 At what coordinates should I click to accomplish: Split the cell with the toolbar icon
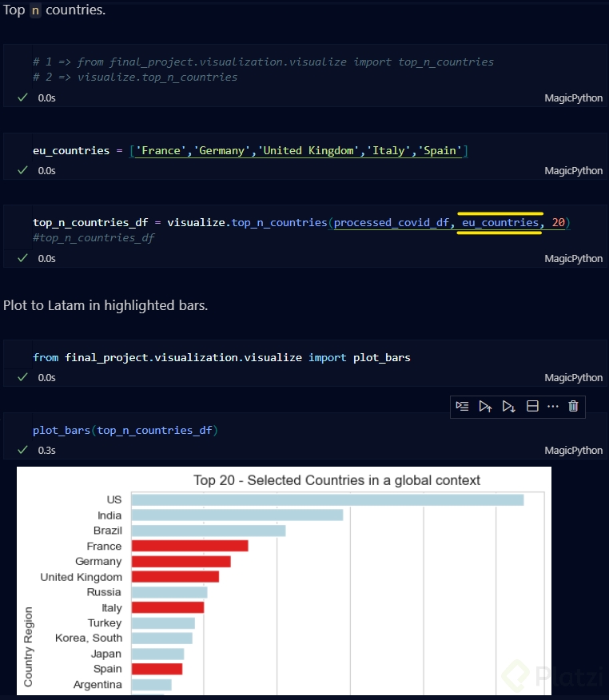point(532,406)
